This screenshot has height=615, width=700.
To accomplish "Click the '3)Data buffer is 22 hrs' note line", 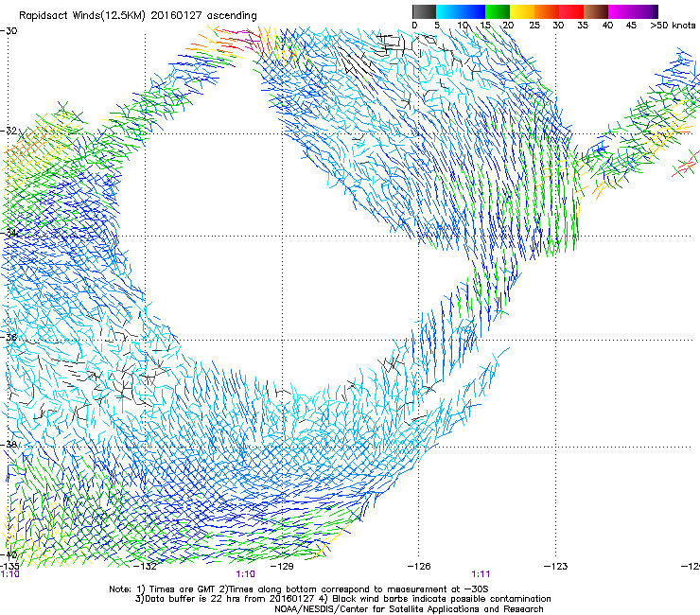I will pos(342,599).
